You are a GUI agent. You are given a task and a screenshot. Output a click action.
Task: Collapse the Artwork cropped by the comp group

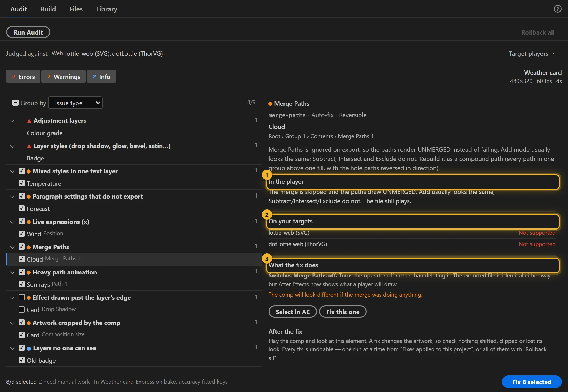coord(12,323)
